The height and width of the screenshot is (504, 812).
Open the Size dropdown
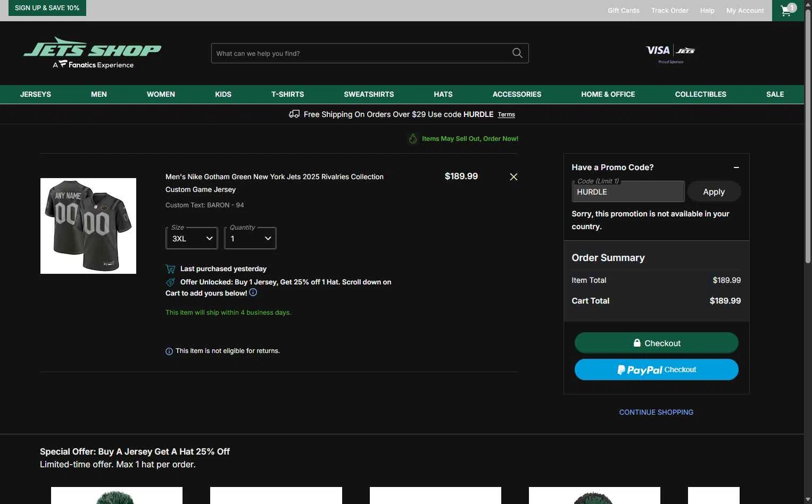(192, 239)
